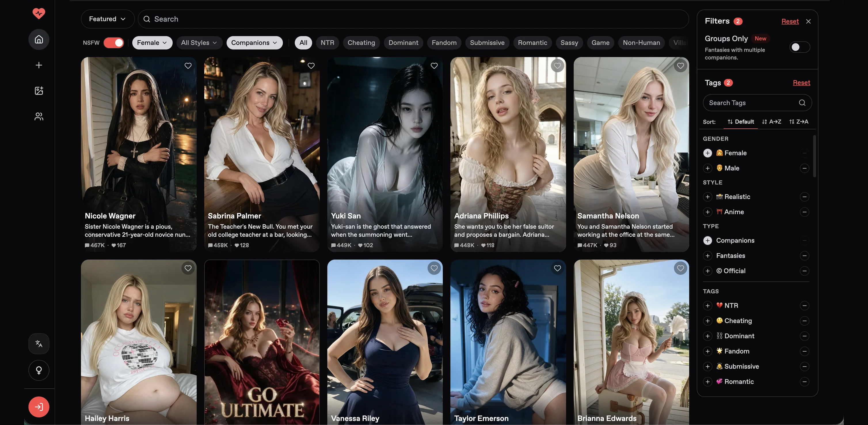The image size is (868, 425).
Task: Open the Companions type dropdown
Action: coord(254,43)
